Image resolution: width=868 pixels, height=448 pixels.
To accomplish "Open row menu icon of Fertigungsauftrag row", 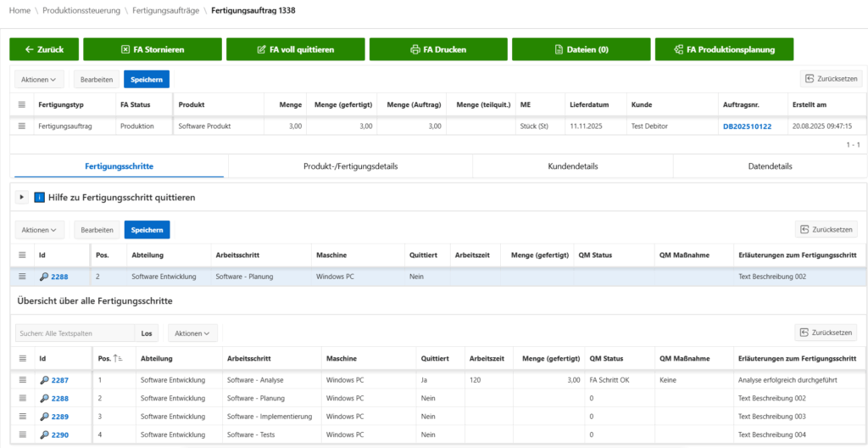I will [22, 126].
